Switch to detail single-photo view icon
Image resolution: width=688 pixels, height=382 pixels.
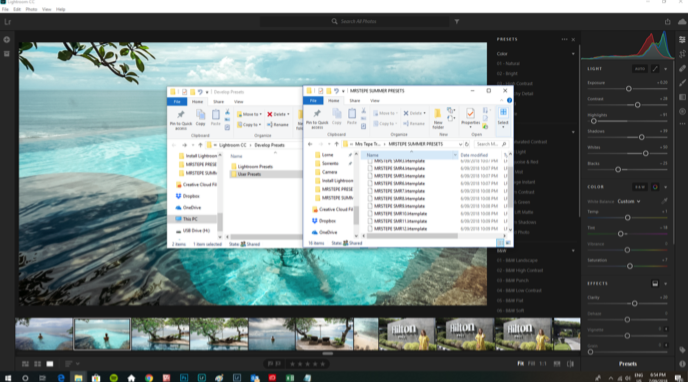(x=50, y=364)
